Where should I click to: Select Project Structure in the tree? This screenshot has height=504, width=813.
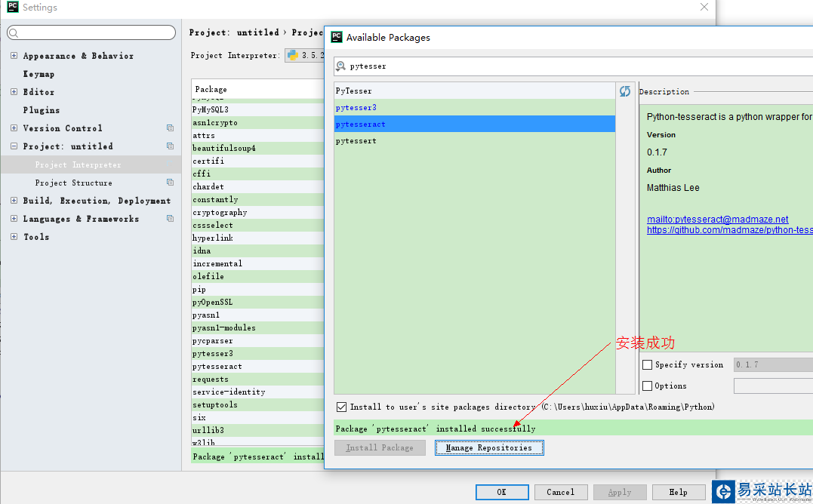tap(74, 183)
